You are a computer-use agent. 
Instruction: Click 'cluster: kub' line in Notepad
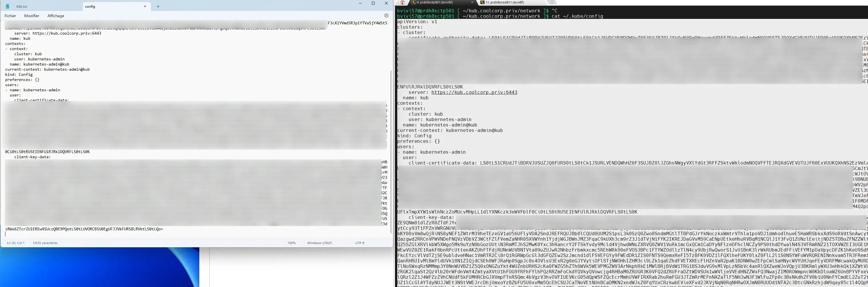click(x=28, y=54)
